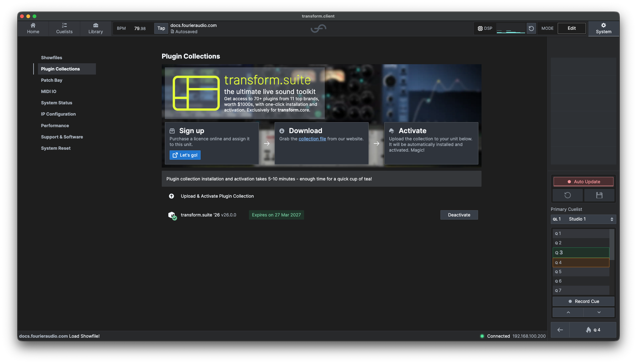
Task: Open the Cuelists tab
Action: 64,28
